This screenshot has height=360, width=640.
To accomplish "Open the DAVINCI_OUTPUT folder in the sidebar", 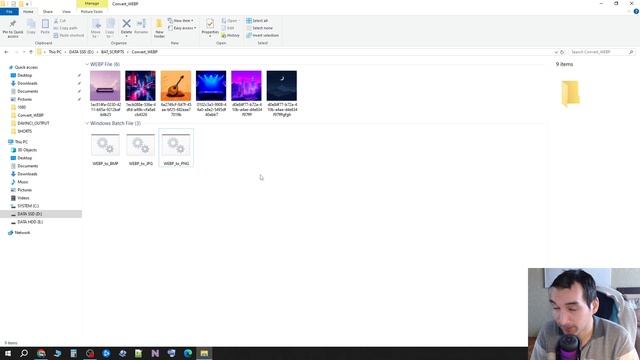I will [33, 123].
